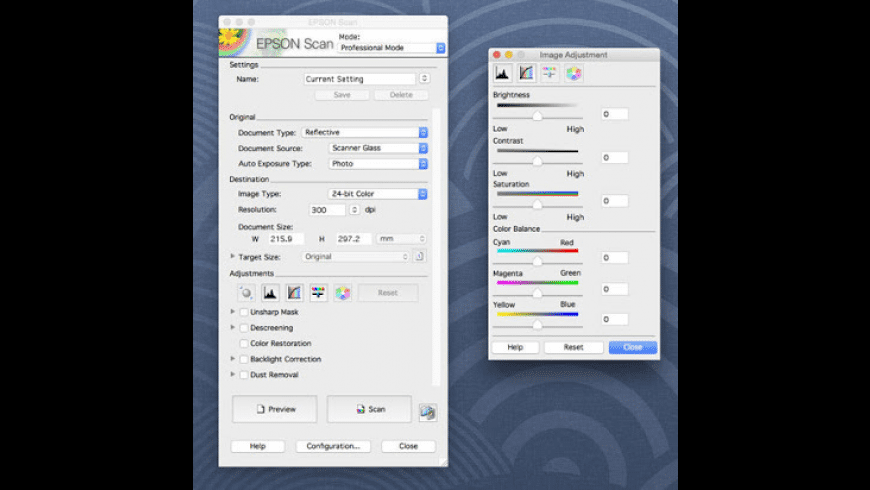Click Brightness value field
The height and width of the screenshot is (490, 870).
coord(615,114)
